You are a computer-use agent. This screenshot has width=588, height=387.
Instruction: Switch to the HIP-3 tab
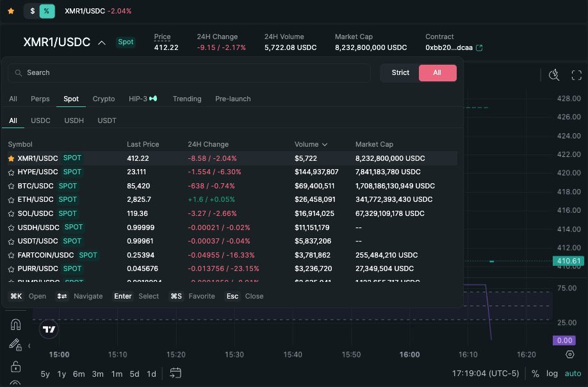(x=142, y=99)
